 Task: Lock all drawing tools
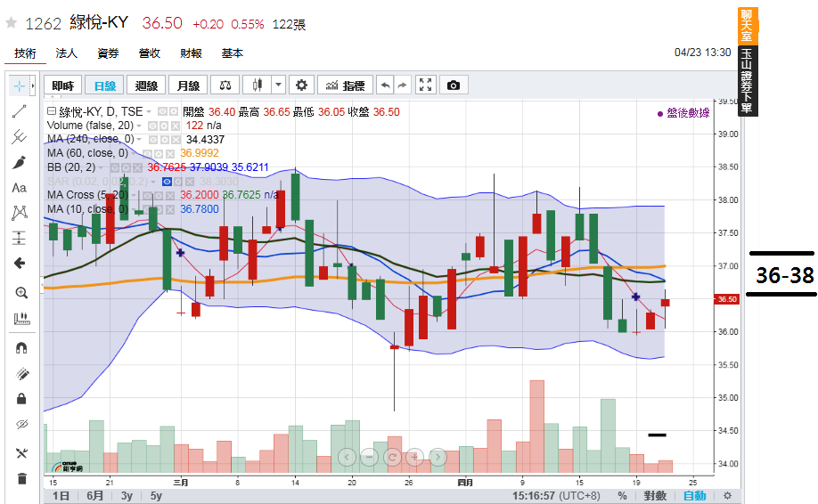click(x=21, y=399)
